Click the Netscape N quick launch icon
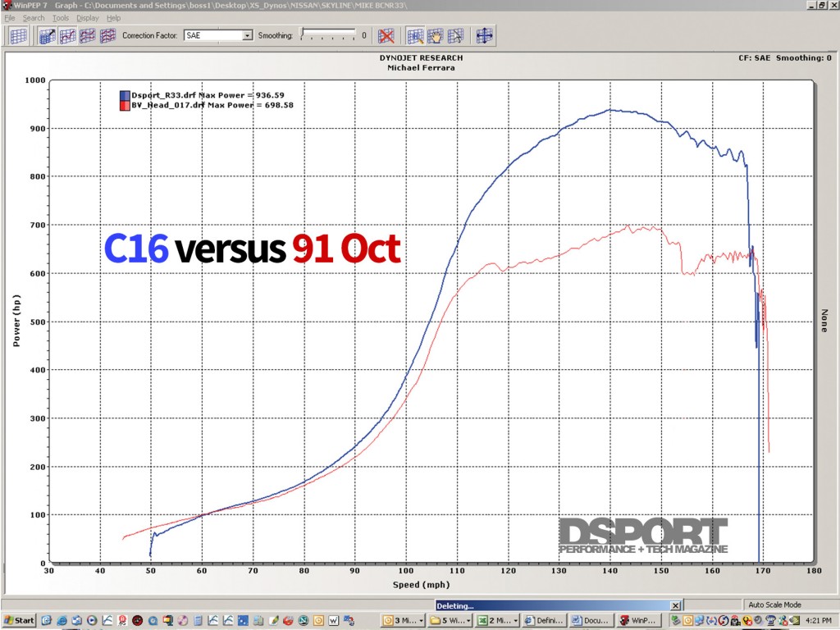Image resolution: width=840 pixels, height=630 pixels. 304,620
